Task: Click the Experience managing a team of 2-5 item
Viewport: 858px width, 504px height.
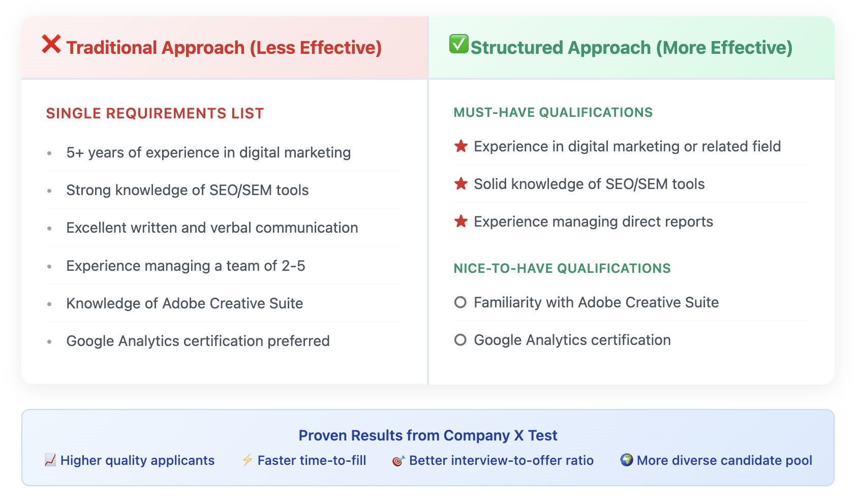Action: 224,266
